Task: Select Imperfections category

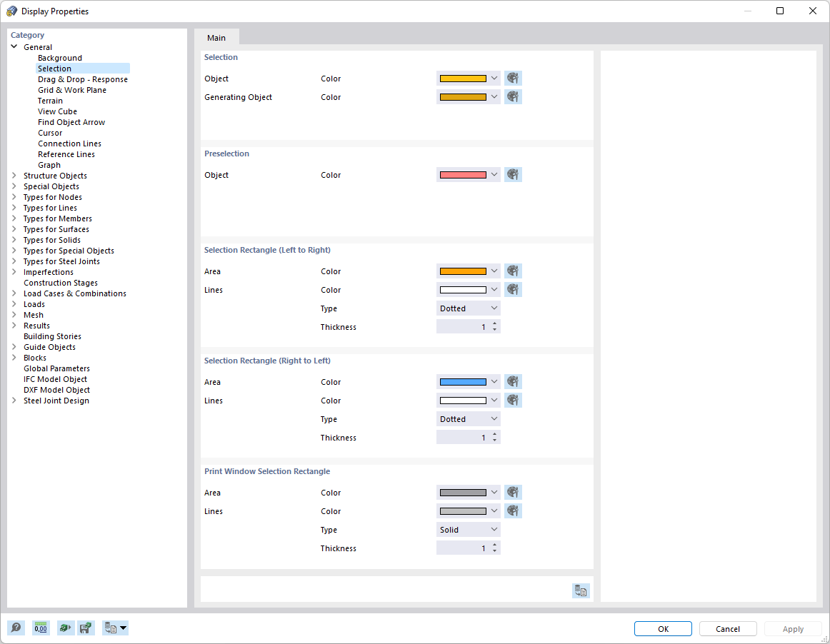Action: point(48,272)
